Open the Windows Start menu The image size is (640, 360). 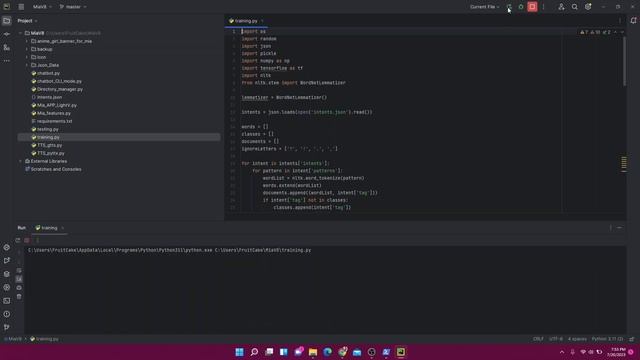(240, 352)
